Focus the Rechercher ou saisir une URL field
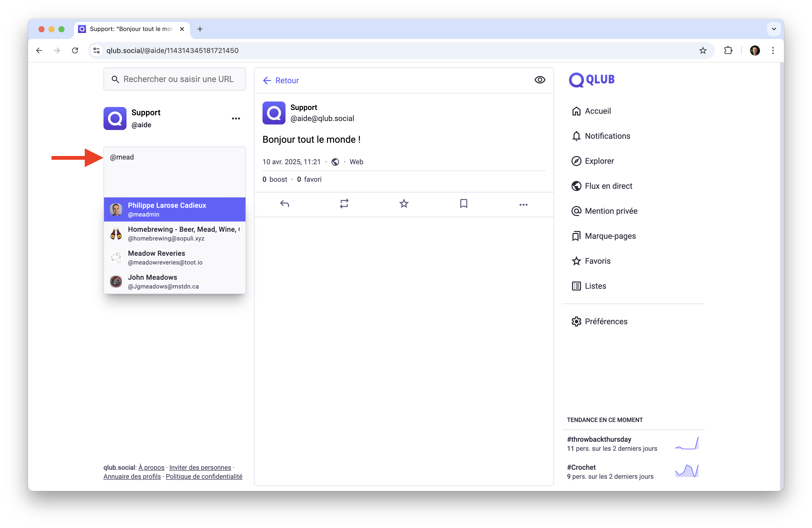812x528 pixels. click(175, 79)
